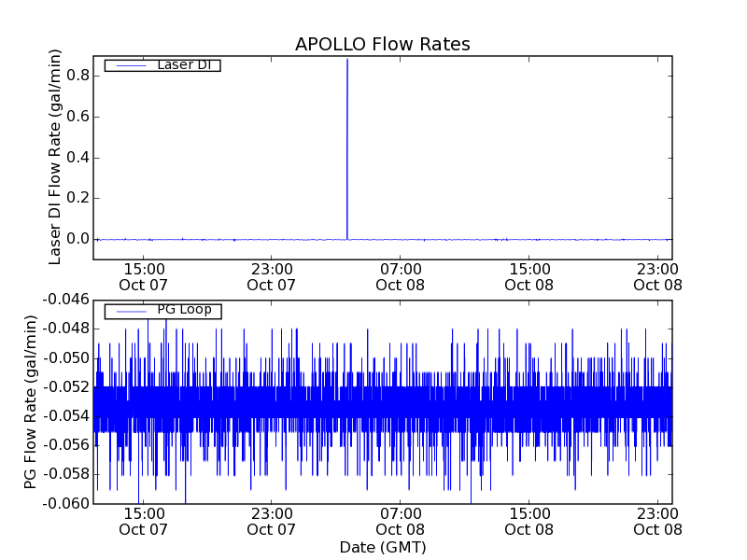Click 07:00 Oct 08 tick under the top plot
This screenshot has width=747, height=560.
tap(401, 276)
